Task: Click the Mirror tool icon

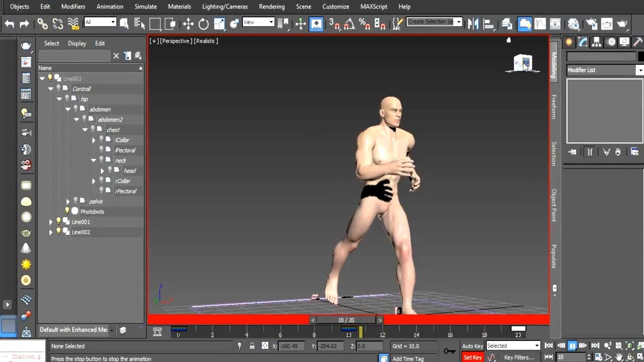Action: [x=473, y=24]
